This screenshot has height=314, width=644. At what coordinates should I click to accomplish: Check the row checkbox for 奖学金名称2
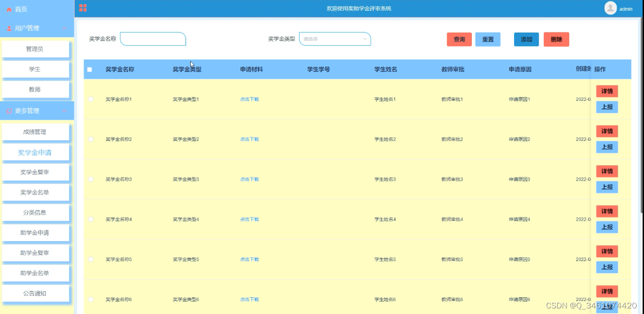click(x=91, y=139)
